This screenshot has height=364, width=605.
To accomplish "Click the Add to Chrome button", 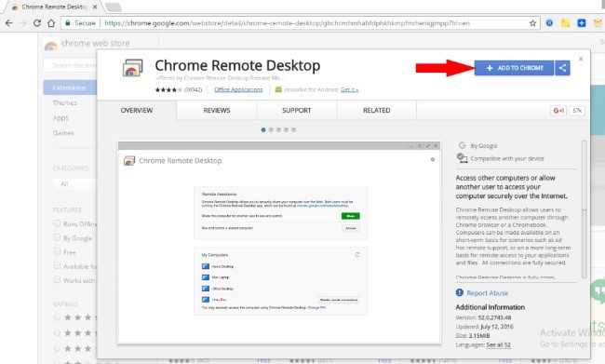I will (515, 68).
